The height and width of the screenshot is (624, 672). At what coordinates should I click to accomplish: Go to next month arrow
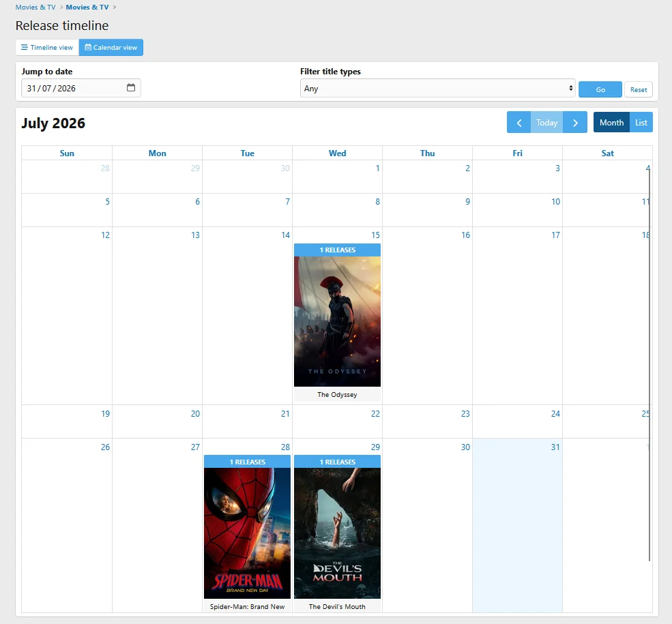point(575,123)
